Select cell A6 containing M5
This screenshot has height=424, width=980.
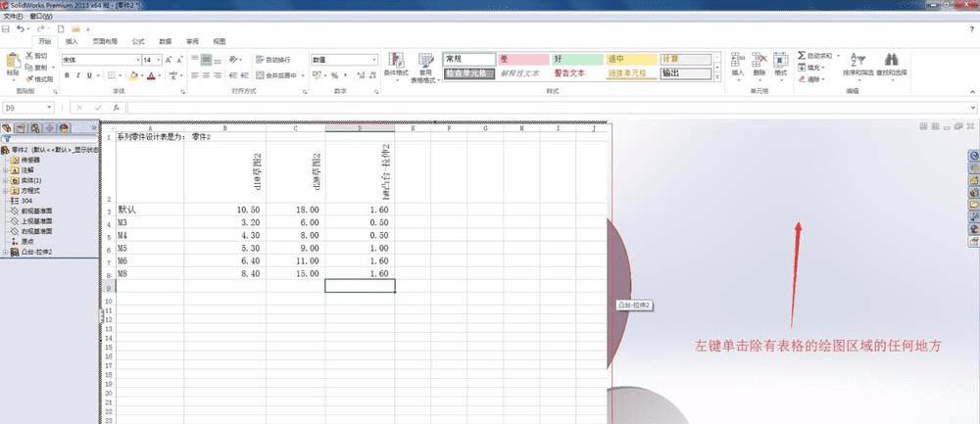point(149,248)
